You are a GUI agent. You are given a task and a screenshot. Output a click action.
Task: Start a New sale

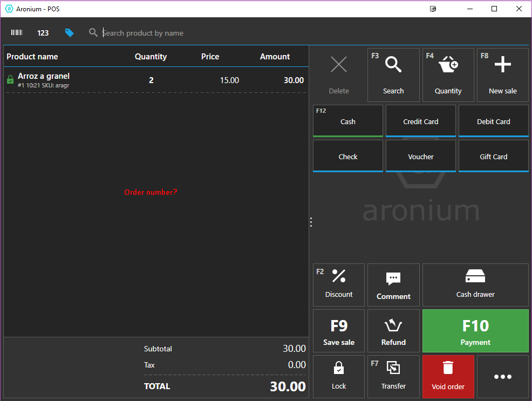502,75
